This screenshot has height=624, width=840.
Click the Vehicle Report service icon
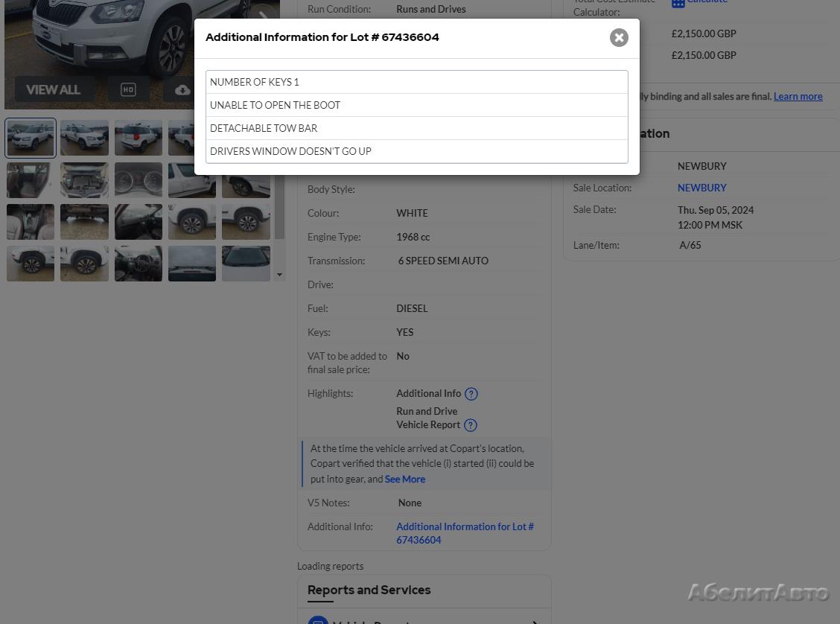[x=318, y=620]
